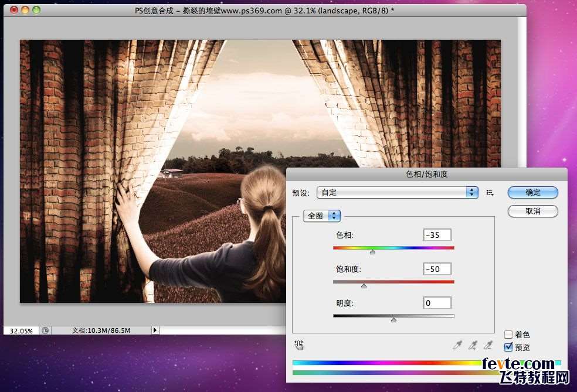Expand the status bar info arrow menu
This screenshot has width=577, height=392.
pos(155,330)
